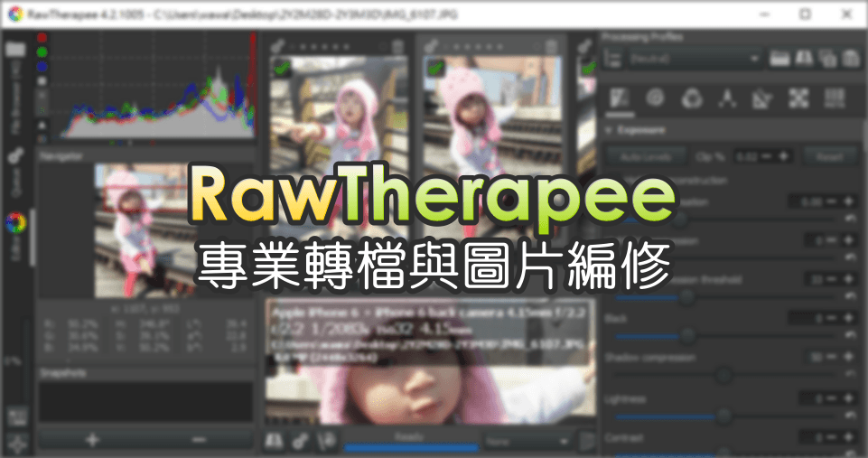This screenshot has width=868, height=458.
Task: Select the Wavelet tool tab icon
Action: click(x=727, y=98)
